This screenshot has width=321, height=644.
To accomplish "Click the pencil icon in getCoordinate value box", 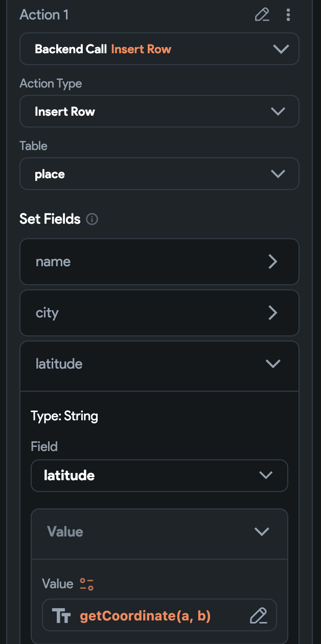I will point(259,615).
